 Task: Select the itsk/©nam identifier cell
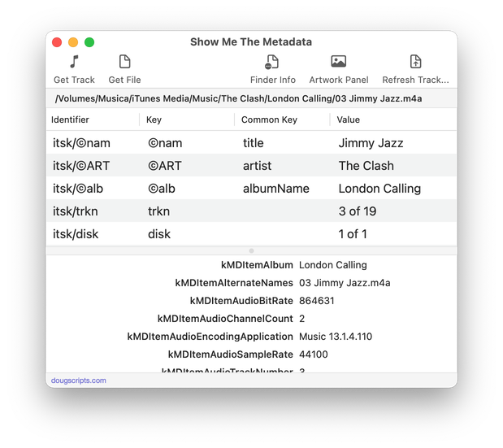(81, 143)
